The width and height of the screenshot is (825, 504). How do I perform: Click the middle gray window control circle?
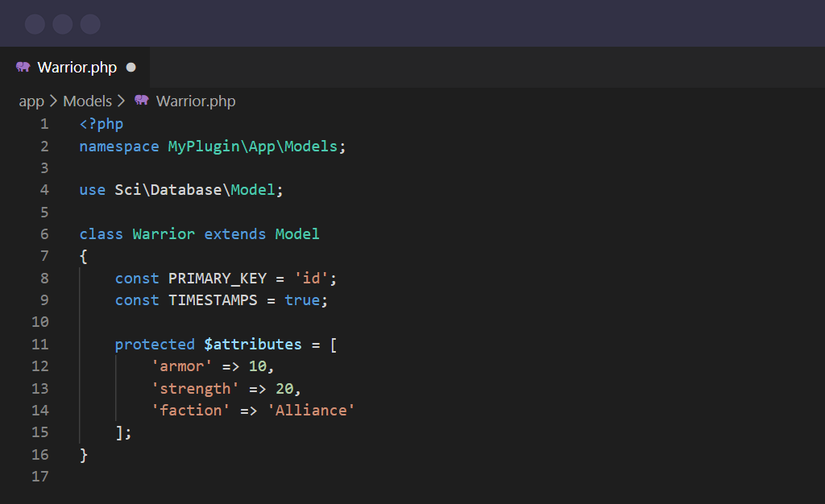pos(63,24)
